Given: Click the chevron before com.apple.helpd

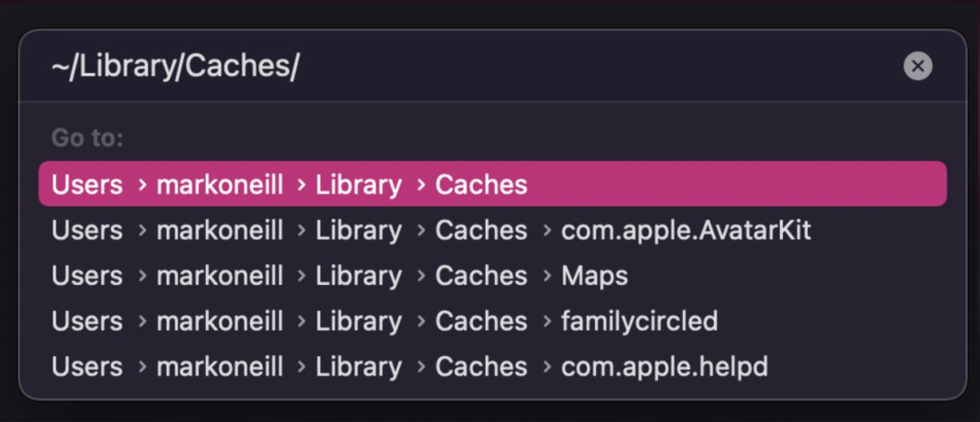Looking at the screenshot, I should 546,368.
